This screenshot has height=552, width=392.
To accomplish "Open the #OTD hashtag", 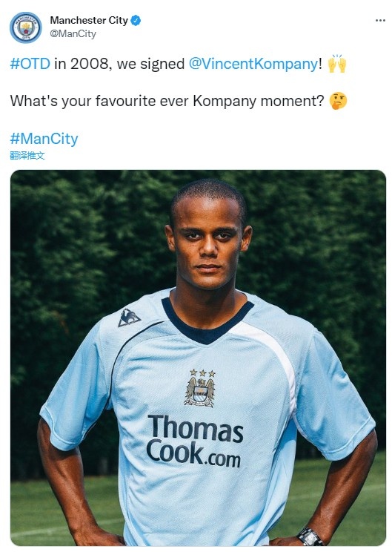I will click(30, 64).
